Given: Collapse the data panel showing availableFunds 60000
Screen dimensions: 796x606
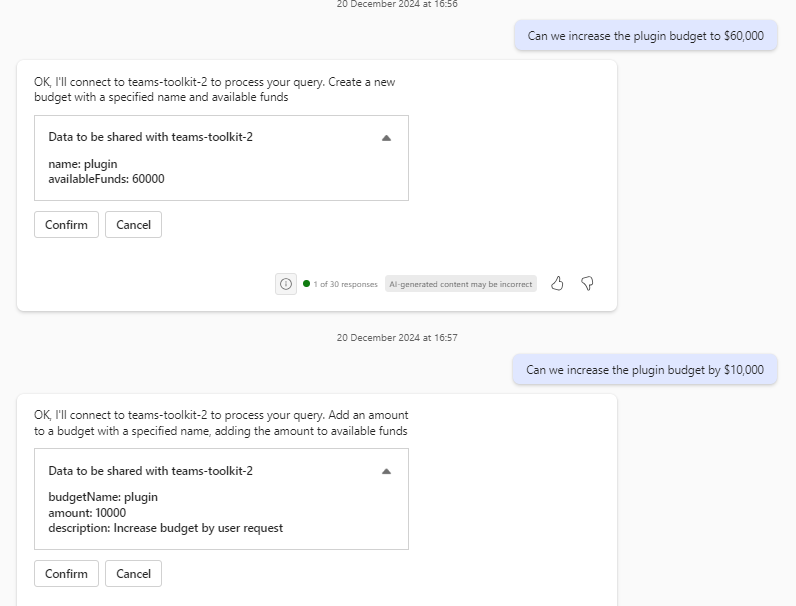Looking at the screenshot, I should 387,138.
